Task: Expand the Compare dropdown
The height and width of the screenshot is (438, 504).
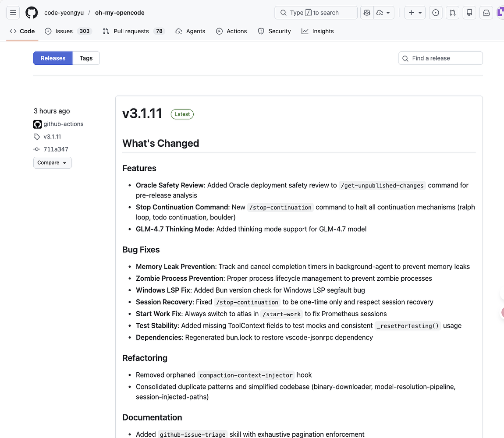Action: [53, 162]
